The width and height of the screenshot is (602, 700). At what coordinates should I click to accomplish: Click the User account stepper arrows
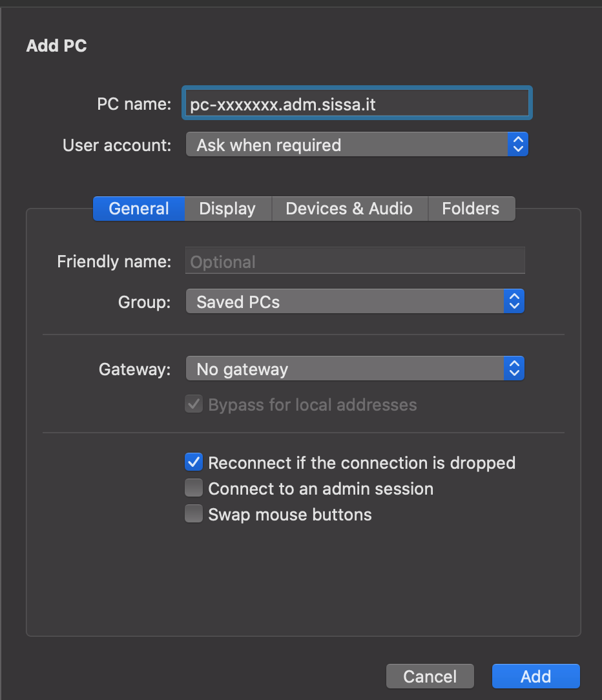518,145
